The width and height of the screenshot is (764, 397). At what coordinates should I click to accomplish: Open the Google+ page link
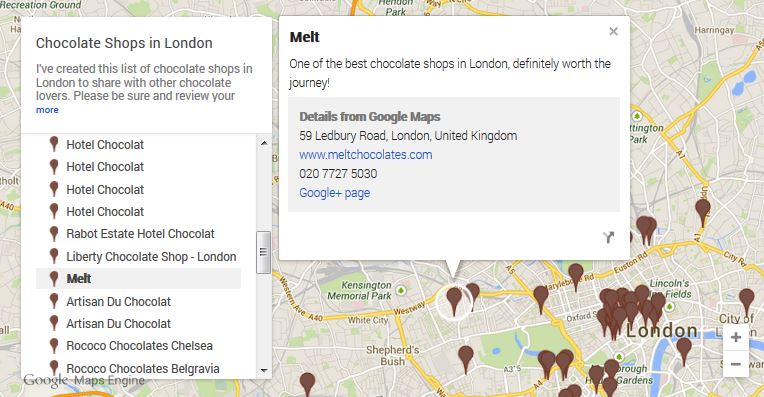click(334, 193)
